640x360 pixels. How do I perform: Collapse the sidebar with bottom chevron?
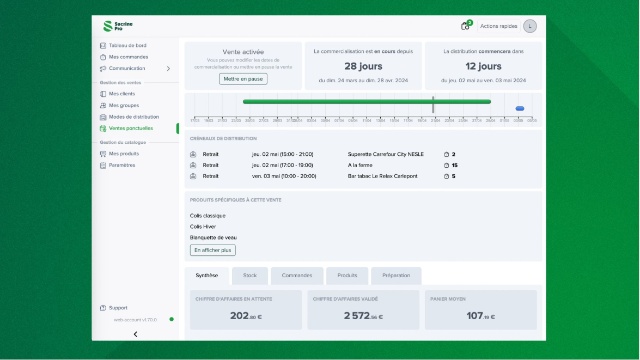(136, 334)
